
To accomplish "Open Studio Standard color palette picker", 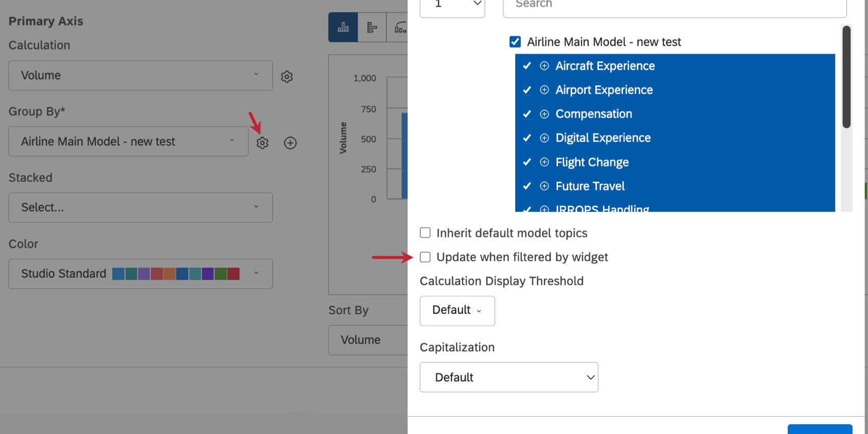I will pyautogui.click(x=140, y=274).
